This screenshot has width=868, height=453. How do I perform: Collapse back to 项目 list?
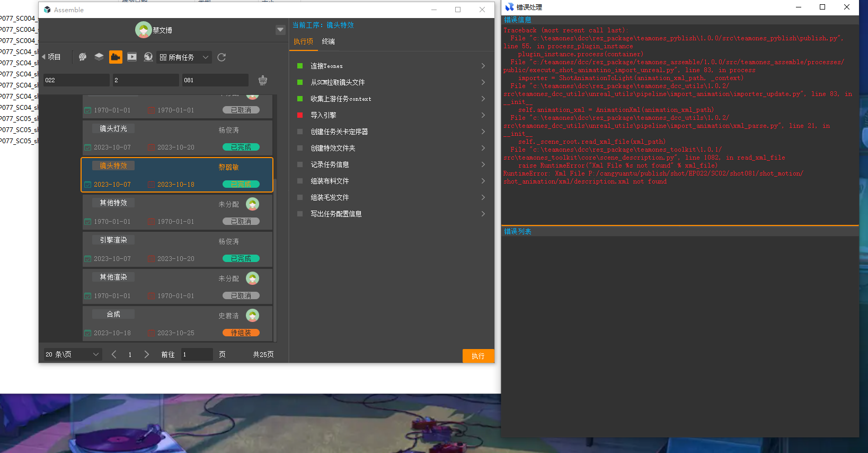pyautogui.click(x=51, y=57)
